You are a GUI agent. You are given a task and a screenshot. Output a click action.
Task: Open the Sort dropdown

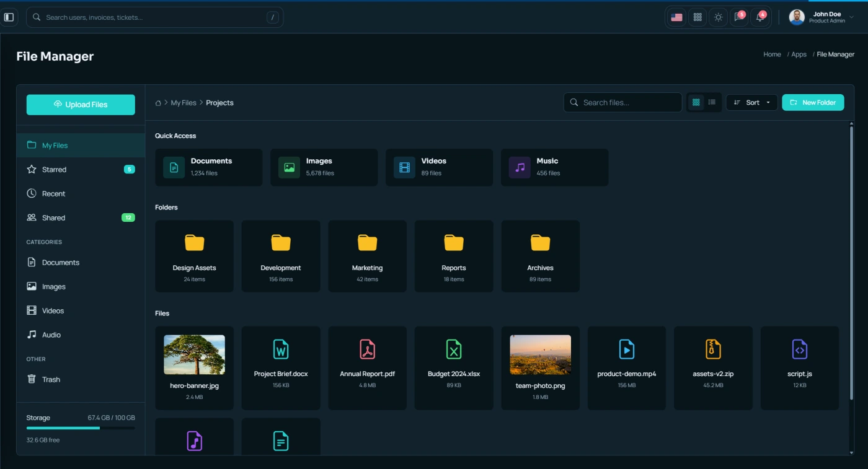pos(751,102)
